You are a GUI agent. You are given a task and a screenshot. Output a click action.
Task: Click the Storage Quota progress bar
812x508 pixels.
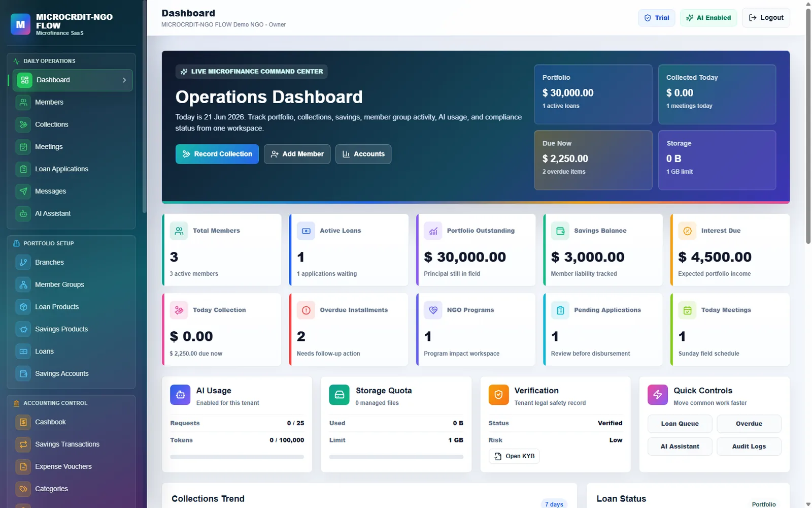tap(396, 457)
